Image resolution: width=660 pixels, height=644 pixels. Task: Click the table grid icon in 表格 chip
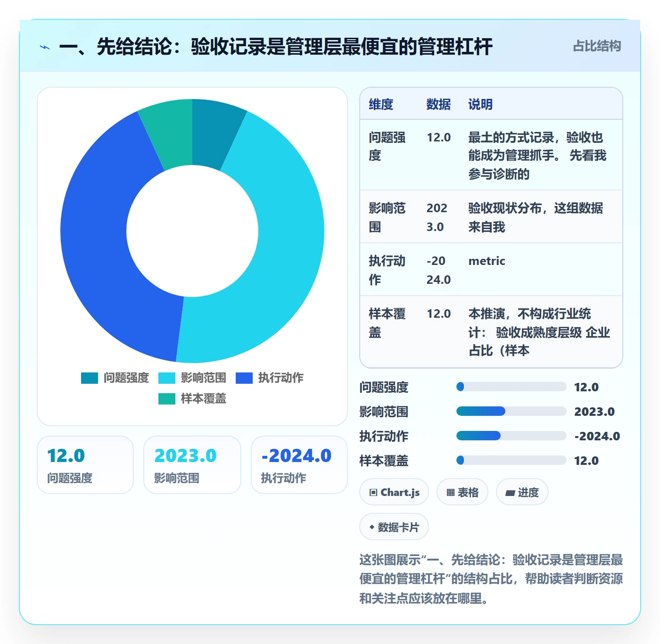click(x=451, y=493)
